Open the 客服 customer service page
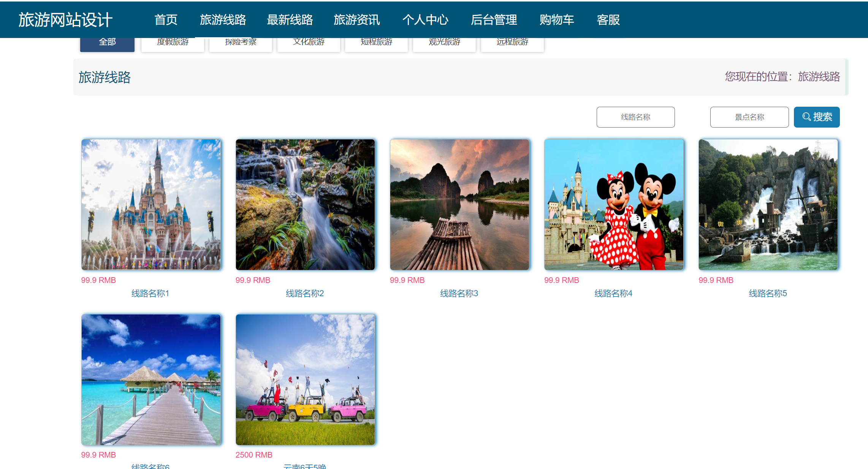 [x=607, y=20]
